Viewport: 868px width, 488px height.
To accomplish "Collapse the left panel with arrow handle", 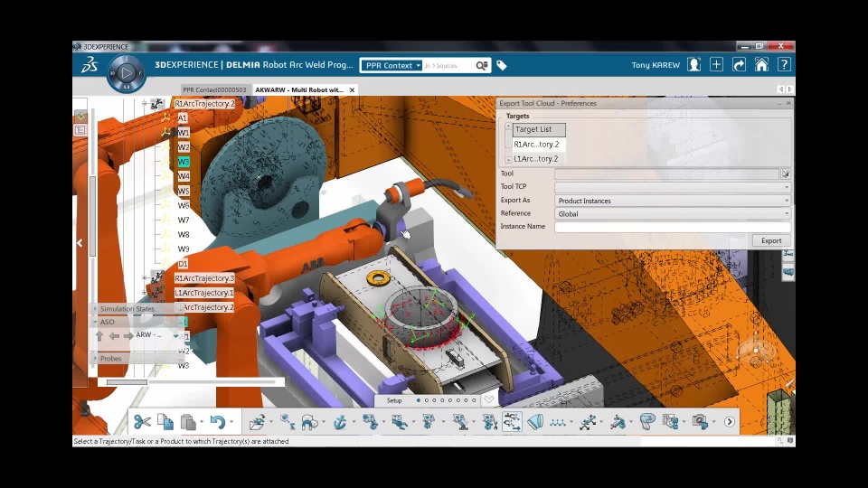I will click(x=80, y=243).
